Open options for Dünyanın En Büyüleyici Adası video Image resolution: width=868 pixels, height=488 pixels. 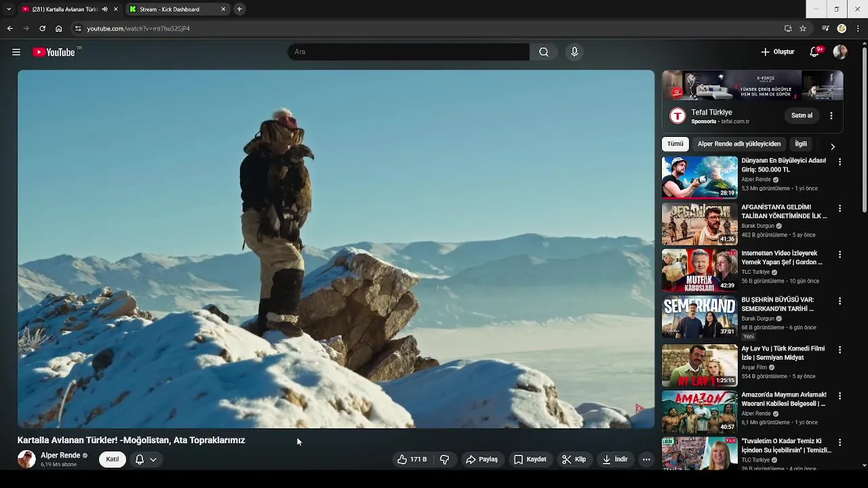[x=840, y=162]
